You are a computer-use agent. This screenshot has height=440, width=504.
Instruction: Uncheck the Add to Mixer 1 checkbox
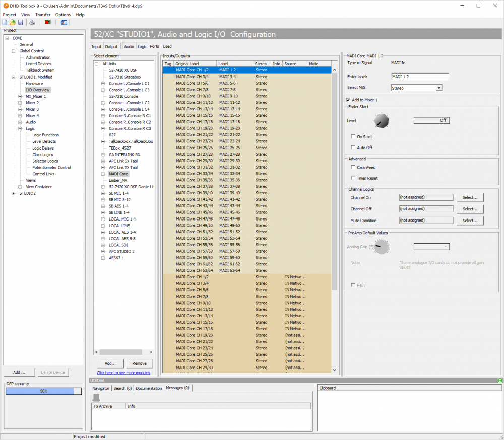click(347, 100)
